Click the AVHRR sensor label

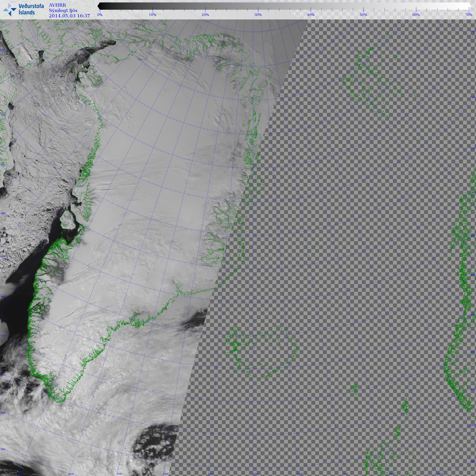pyautogui.click(x=57, y=5)
